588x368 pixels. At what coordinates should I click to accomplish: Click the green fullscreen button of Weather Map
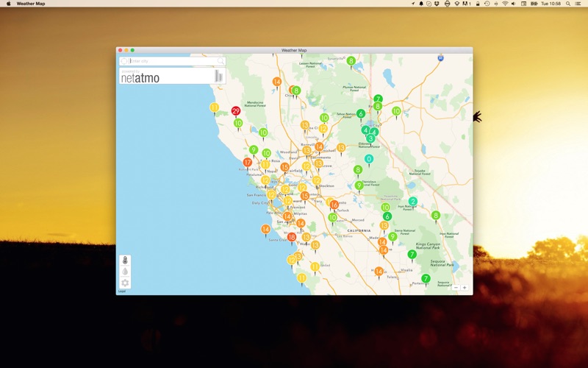(132, 50)
